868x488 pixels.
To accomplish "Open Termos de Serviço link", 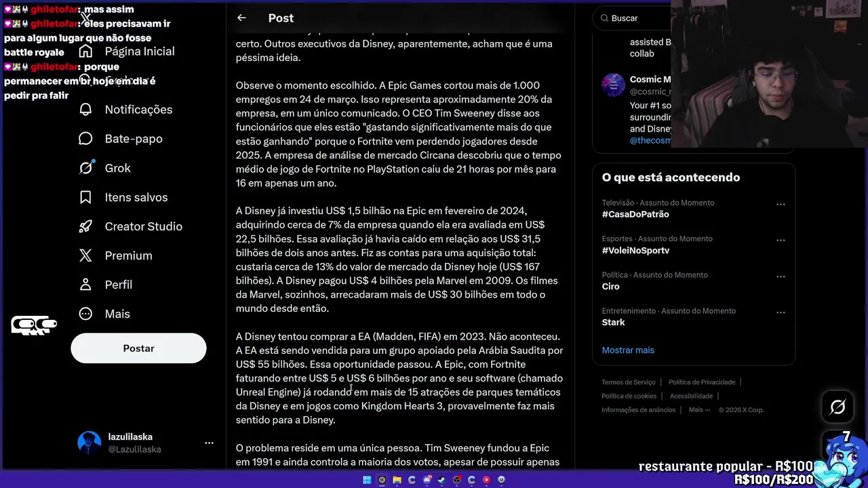I will click(x=629, y=382).
